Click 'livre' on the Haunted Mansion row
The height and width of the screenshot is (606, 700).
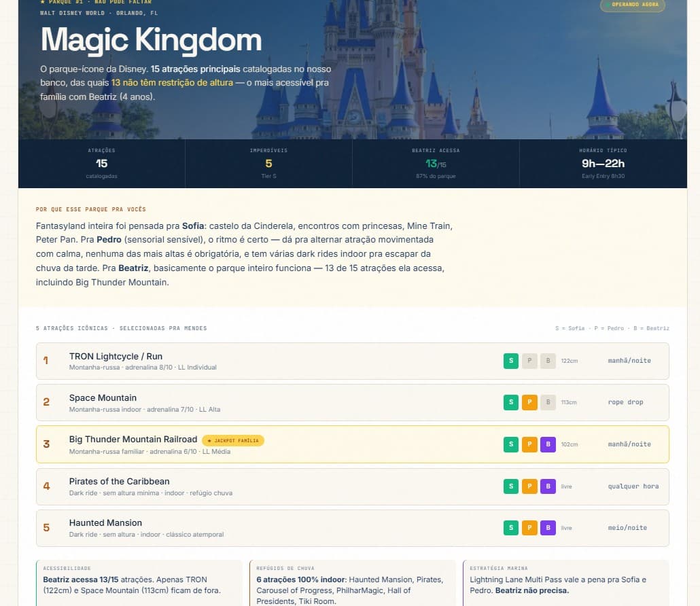566,527
